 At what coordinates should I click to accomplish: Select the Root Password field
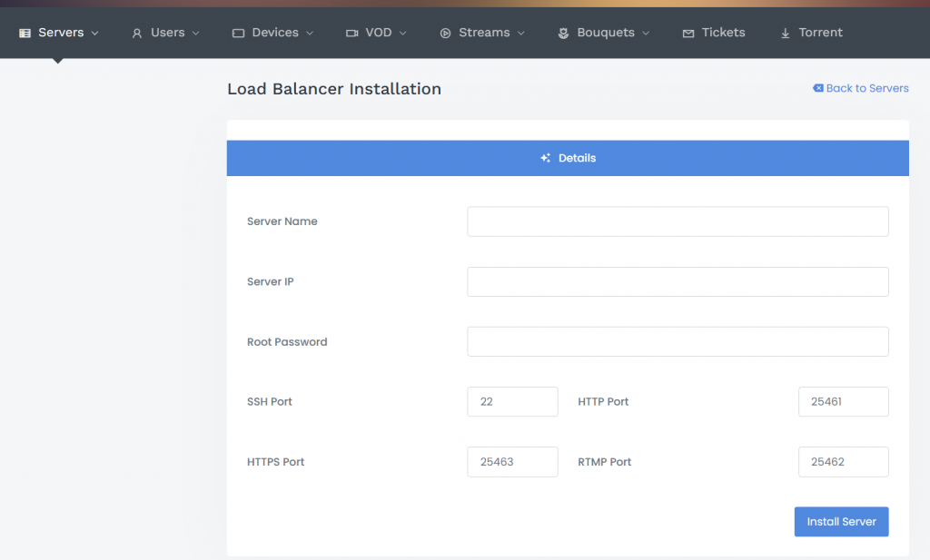678,342
